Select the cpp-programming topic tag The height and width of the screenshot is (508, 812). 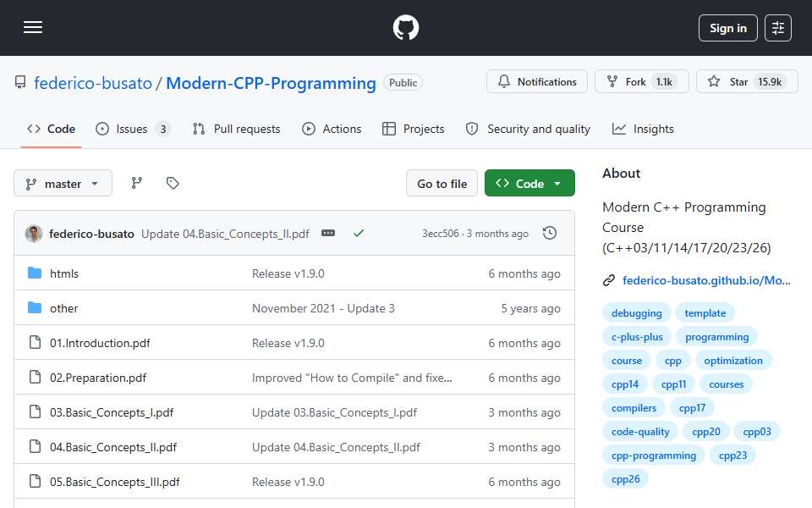point(654,456)
